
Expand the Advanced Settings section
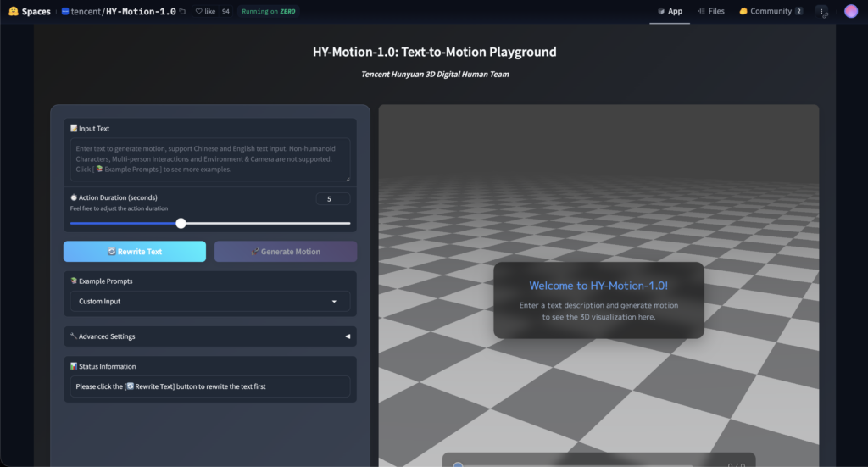[x=209, y=336]
